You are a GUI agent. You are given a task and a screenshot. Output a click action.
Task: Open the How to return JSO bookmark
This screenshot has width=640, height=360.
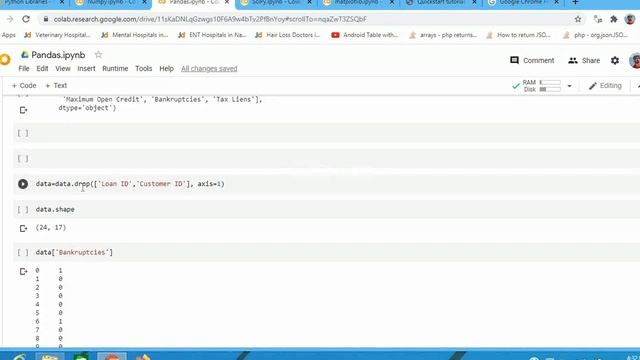[519, 35]
